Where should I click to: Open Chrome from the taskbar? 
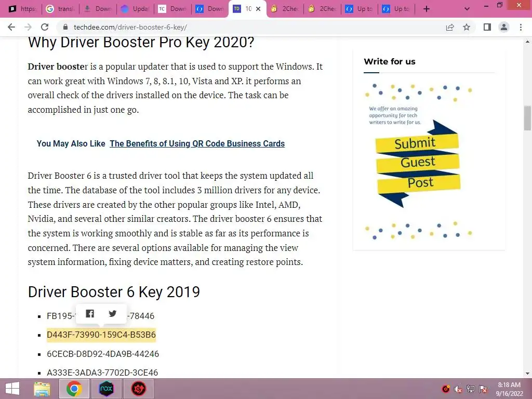pyautogui.click(x=74, y=389)
